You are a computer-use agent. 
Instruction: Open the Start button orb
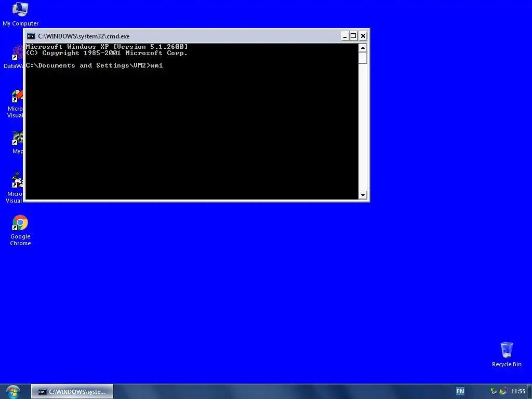point(13,392)
